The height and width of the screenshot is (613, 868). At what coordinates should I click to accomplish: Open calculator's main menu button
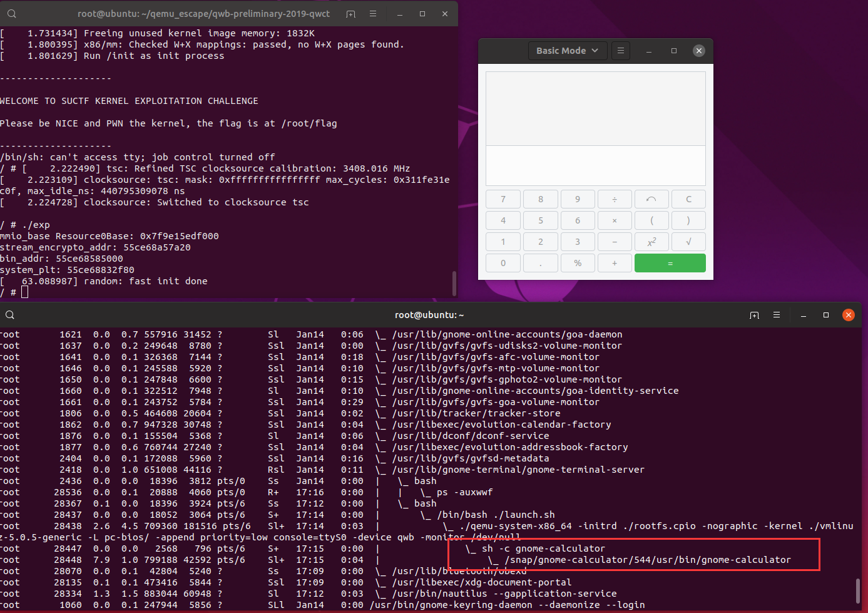(621, 51)
